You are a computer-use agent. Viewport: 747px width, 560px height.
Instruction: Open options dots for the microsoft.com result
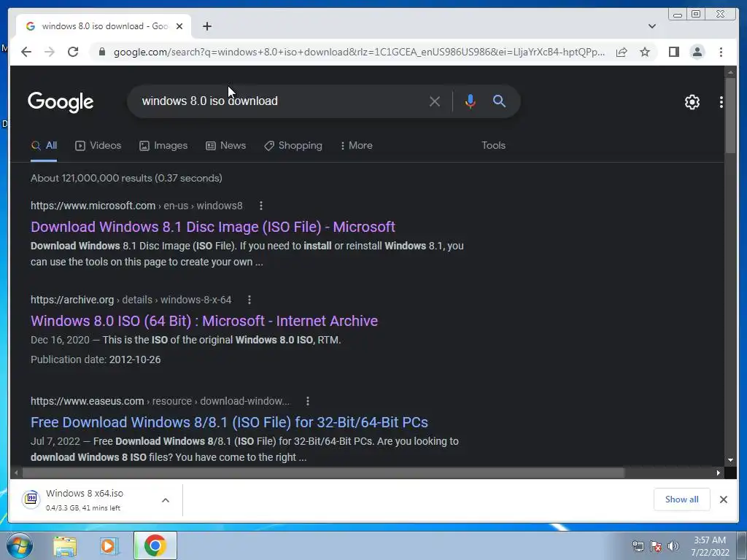click(x=260, y=206)
